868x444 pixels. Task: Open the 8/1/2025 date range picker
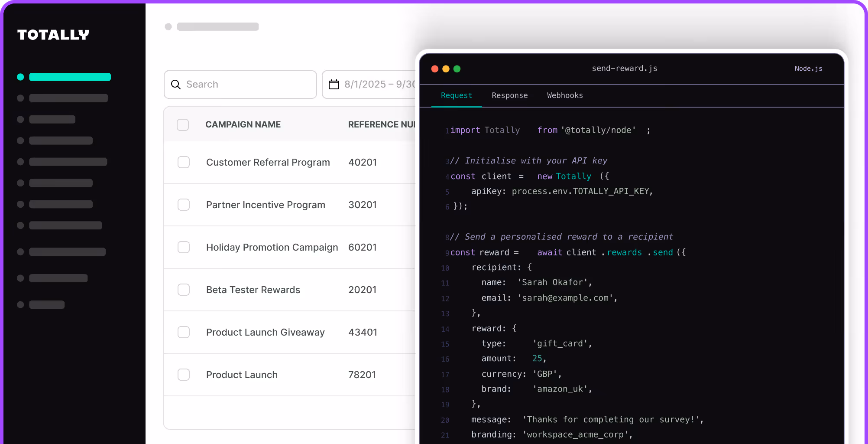(x=369, y=85)
